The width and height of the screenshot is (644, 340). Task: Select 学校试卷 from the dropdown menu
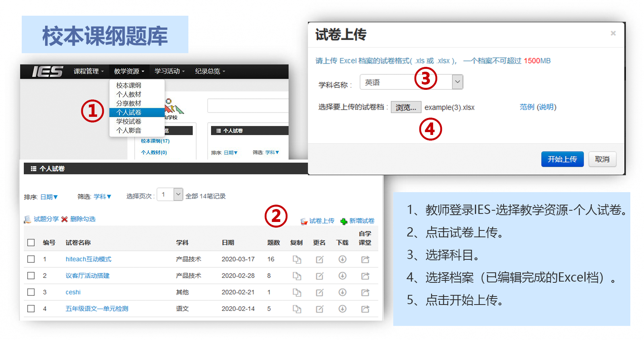[x=129, y=121]
